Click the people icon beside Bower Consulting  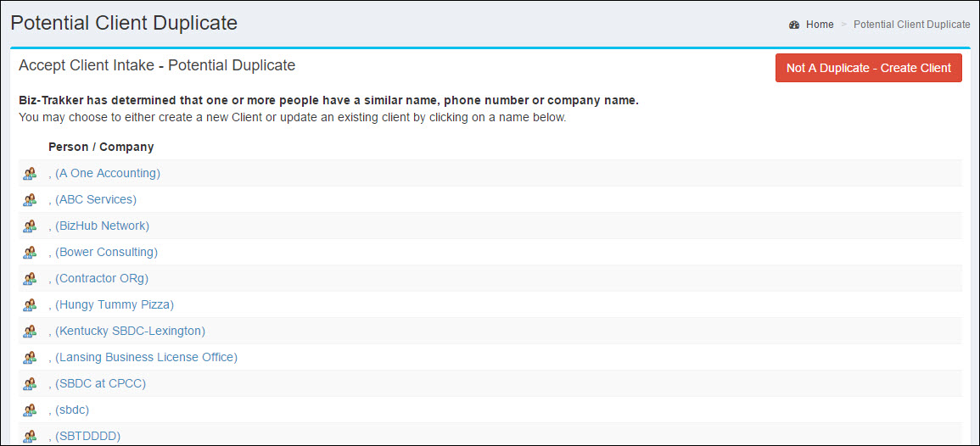(x=30, y=253)
